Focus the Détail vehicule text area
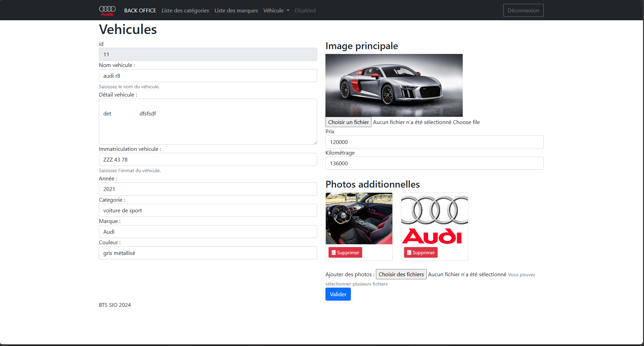Screen dimensions: 644x346 208,122
